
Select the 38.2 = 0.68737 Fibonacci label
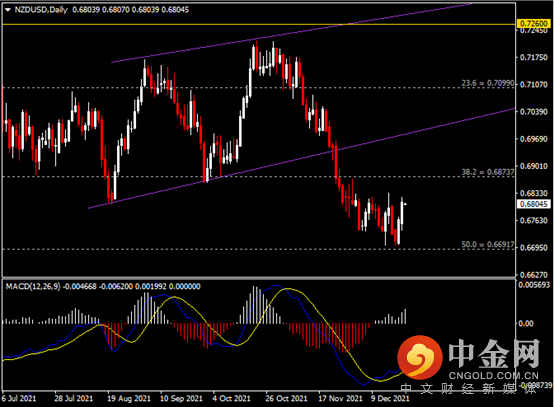488,172
